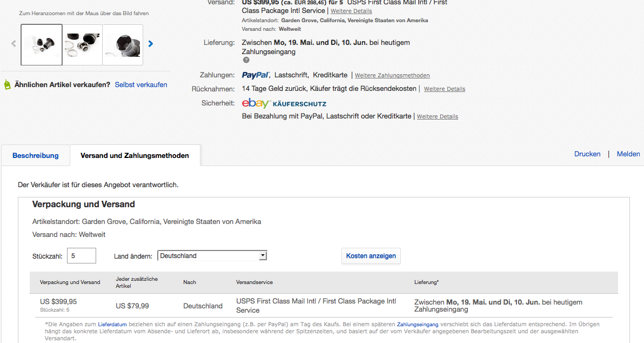Click the previous thumbnails arrow
644x343 pixels.
pos(14,44)
